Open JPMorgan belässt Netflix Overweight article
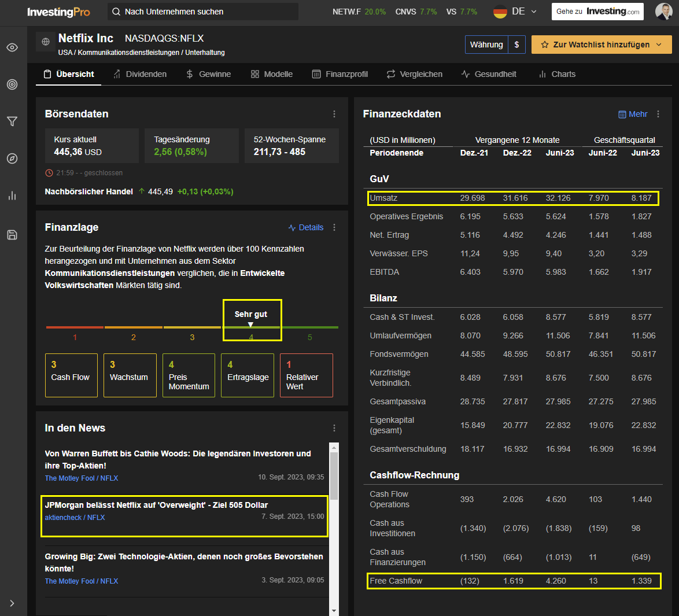This screenshot has width=679, height=616. click(x=156, y=505)
